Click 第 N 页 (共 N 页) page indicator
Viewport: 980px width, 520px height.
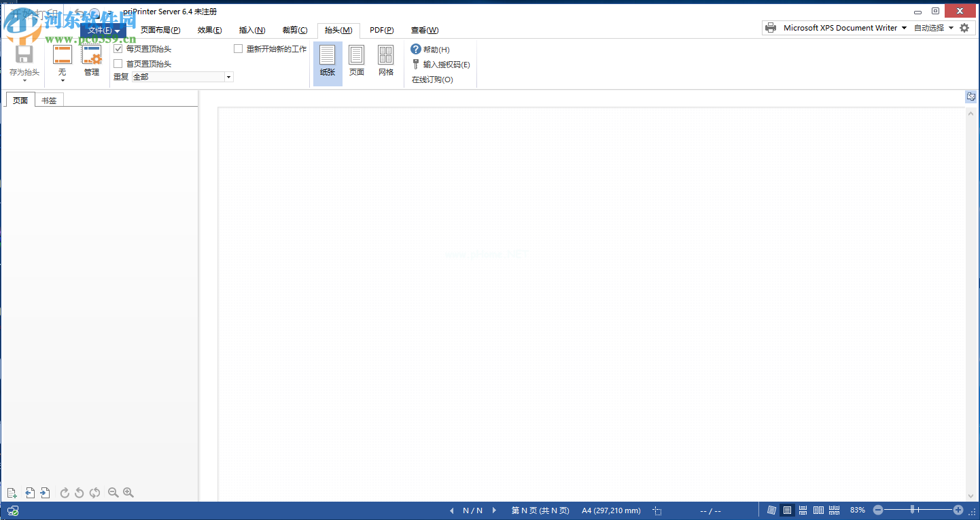pyautogui.click(x=540, y=510)
